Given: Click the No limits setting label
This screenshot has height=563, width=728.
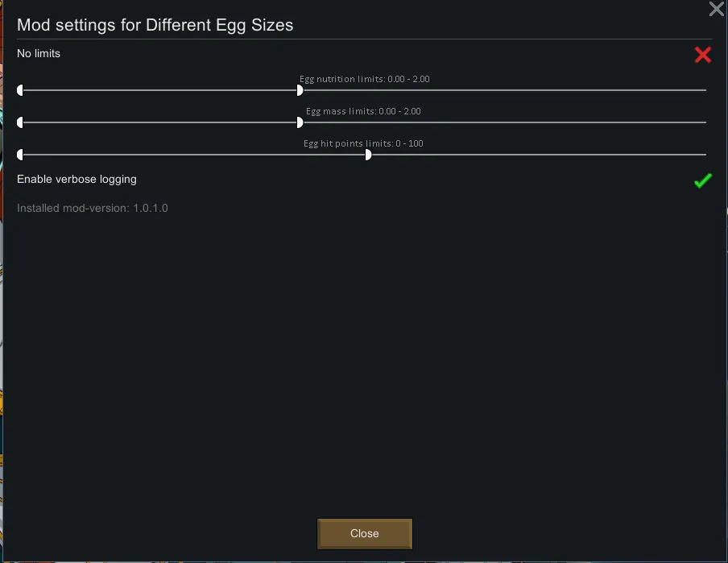Looking at the screenshot, I should [39, 54].
